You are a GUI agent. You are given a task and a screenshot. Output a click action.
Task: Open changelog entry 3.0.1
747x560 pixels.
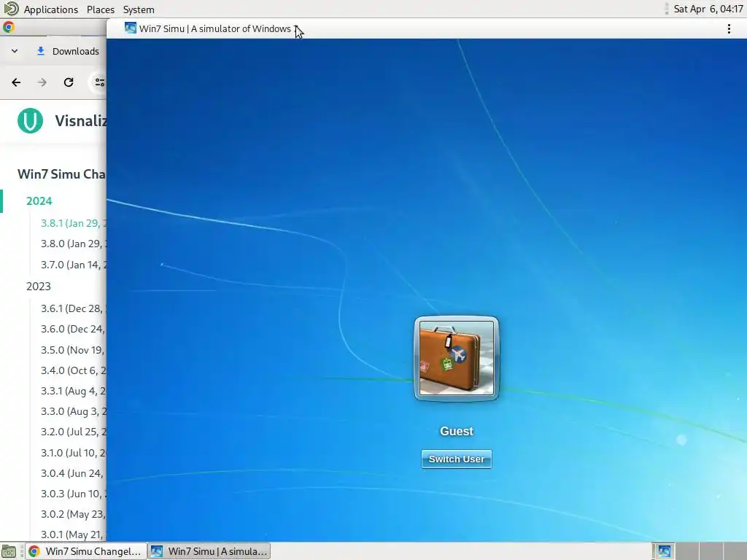(x=74, y=534)
